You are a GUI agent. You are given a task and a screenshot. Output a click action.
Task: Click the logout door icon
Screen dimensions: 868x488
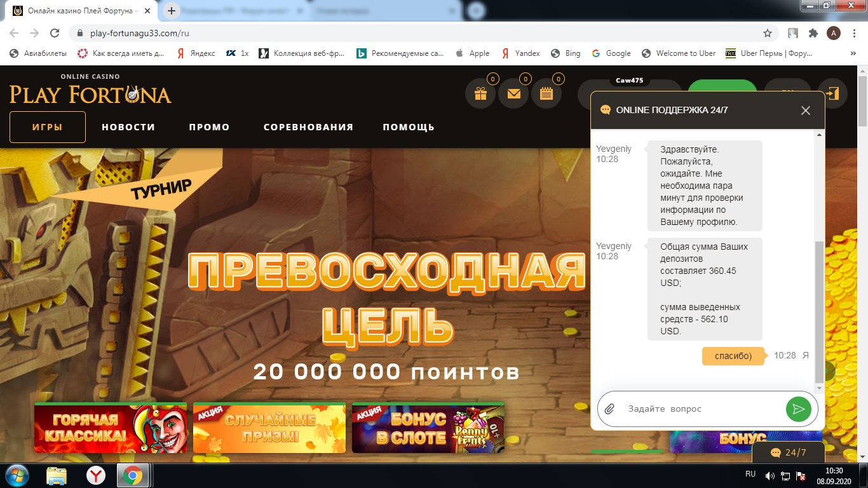(x=832, y=94)
